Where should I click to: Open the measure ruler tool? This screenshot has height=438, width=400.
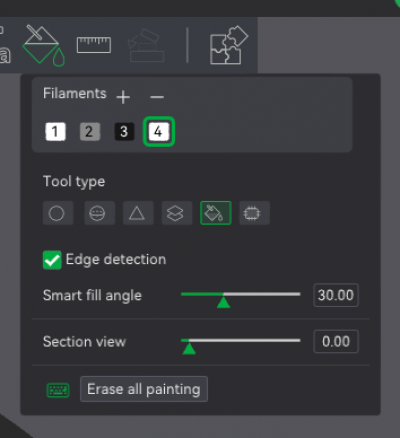tap(94, 45)
